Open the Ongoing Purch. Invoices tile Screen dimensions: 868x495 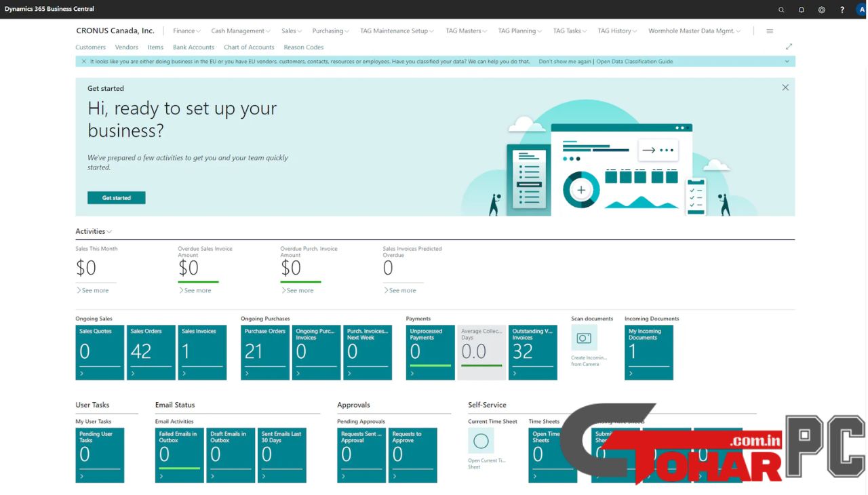click(x=317, y=353)
